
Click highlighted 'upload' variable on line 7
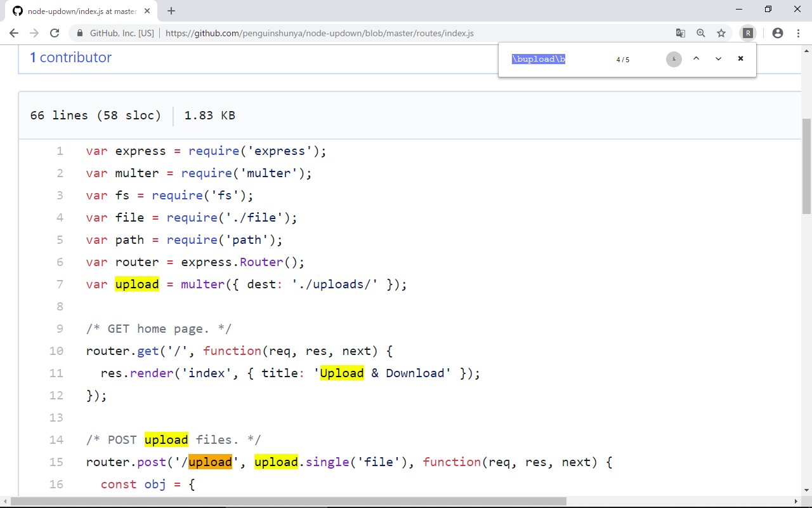pos(137,284)
